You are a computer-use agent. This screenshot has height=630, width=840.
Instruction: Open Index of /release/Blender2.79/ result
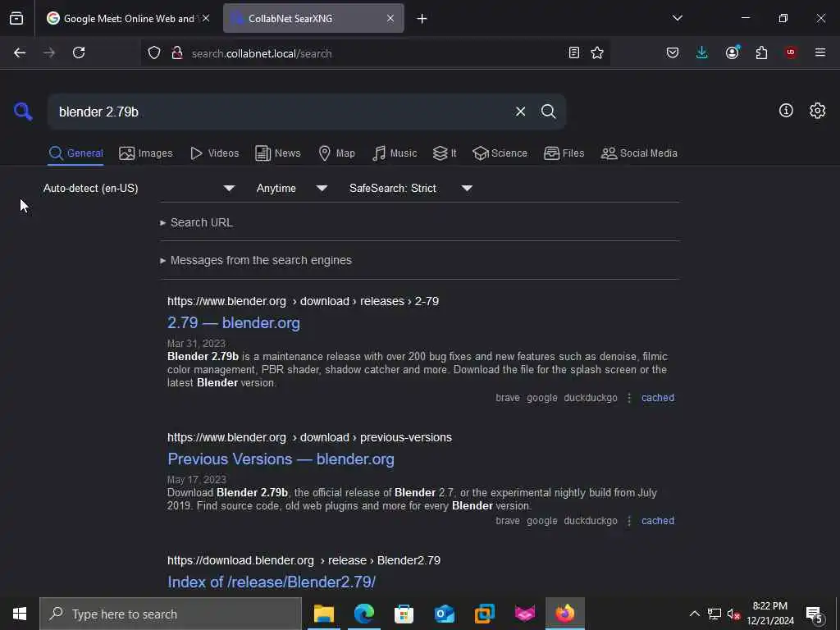pyautogui.click(x=272, y=582)
